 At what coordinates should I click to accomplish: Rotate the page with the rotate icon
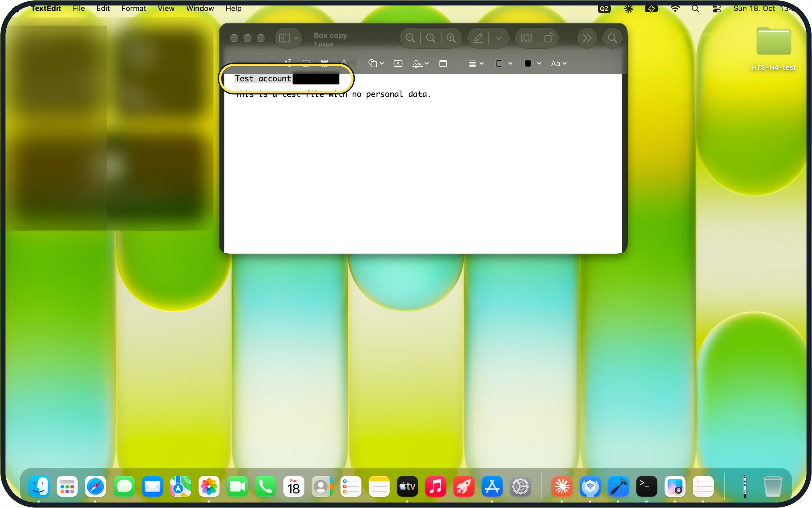[549, 38]
